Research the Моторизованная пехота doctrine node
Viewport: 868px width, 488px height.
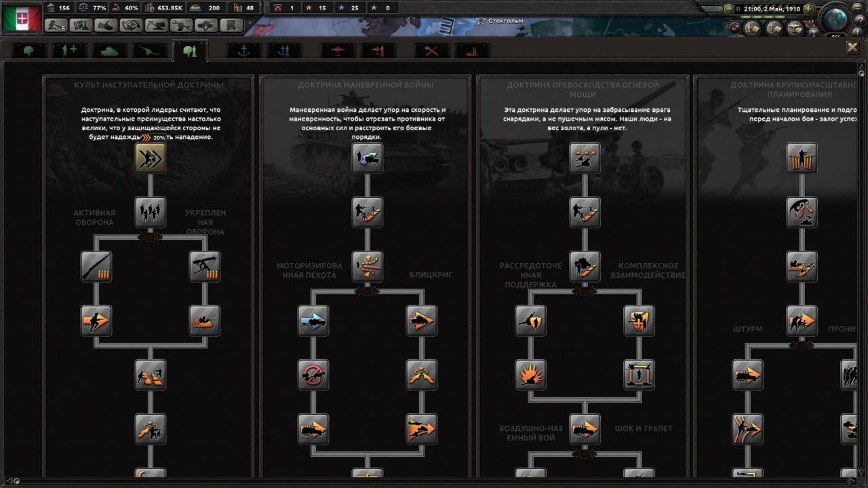[313, 319]
